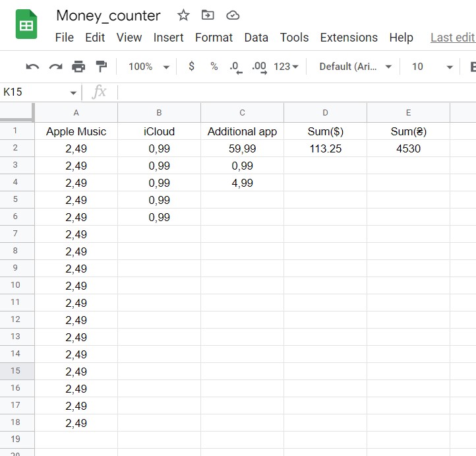Select the Sum(₴) header cell

tap(408, 131)
